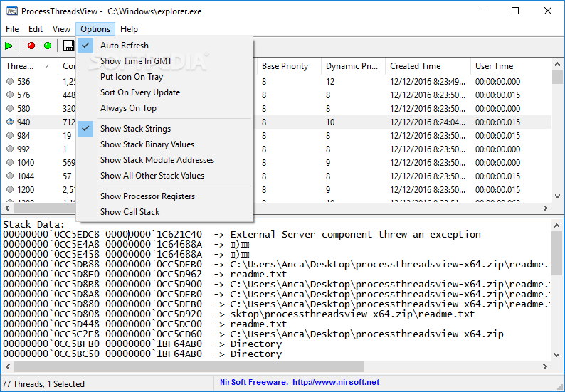
Task: Select thread row 536
Action: (277, 81)
